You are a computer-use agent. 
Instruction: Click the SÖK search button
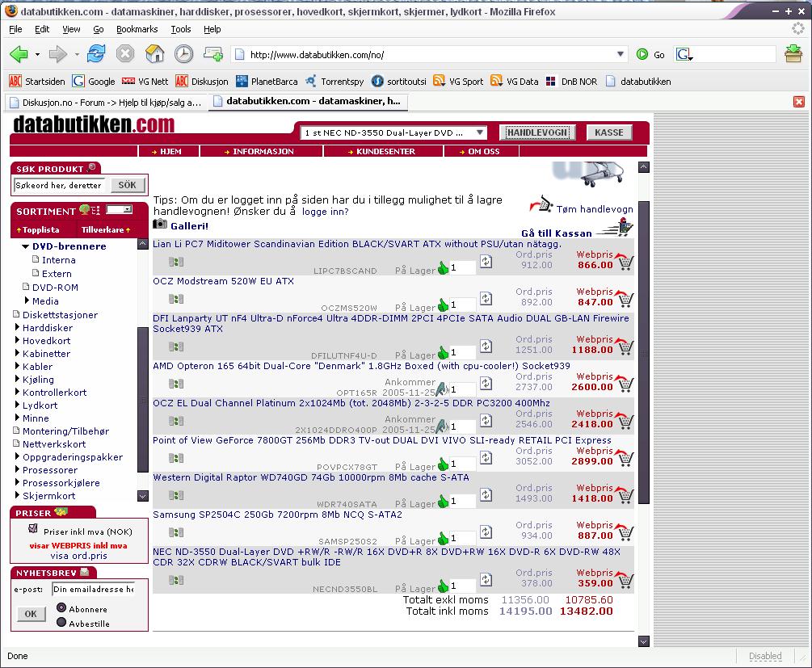pyautogui.click(x=128, y=185)
